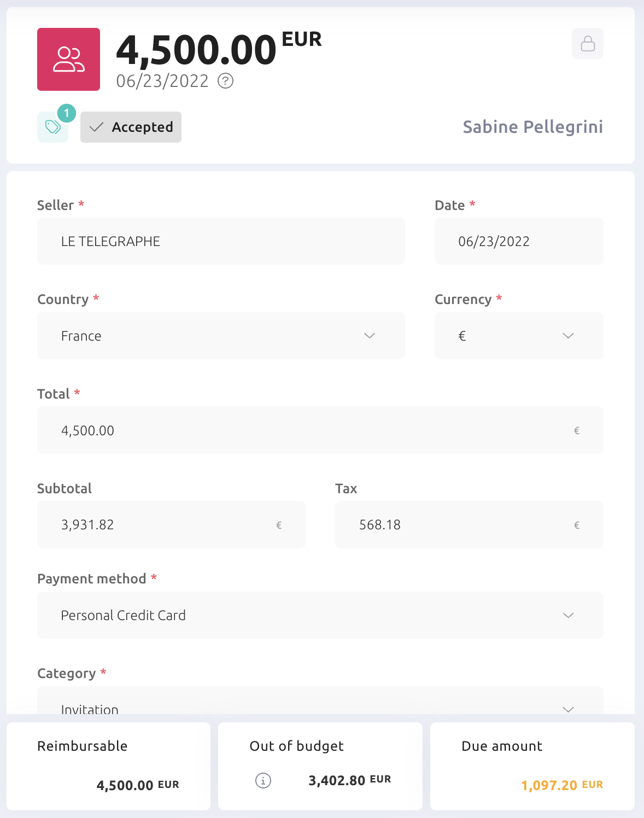The image size is (644, 818).
Task: Expand the Payment method dropdown
Action: 320,615
